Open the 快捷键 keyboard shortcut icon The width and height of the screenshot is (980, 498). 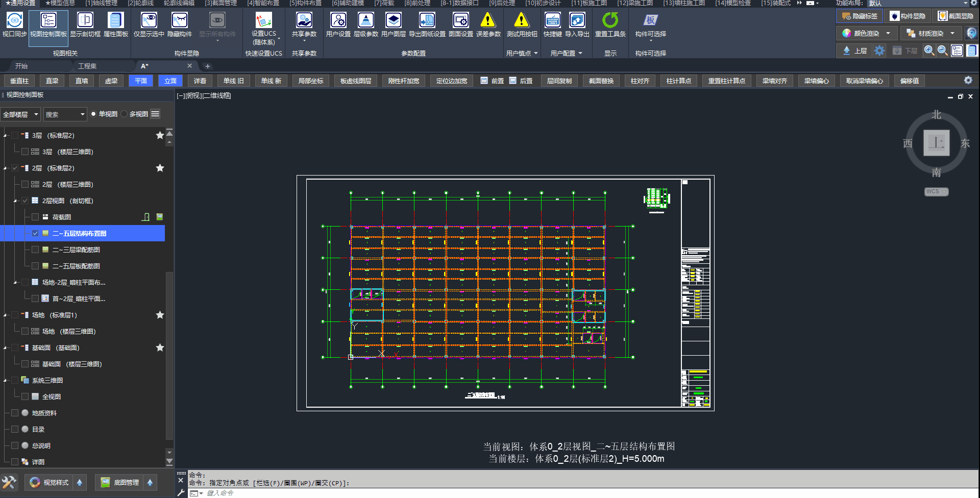(552, 21)
